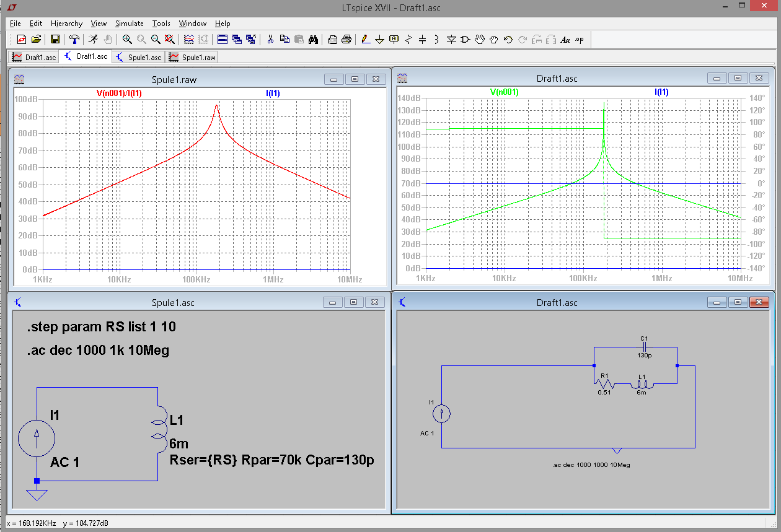Place a net label
The image size is (781, 532).
tap(394, 40)
